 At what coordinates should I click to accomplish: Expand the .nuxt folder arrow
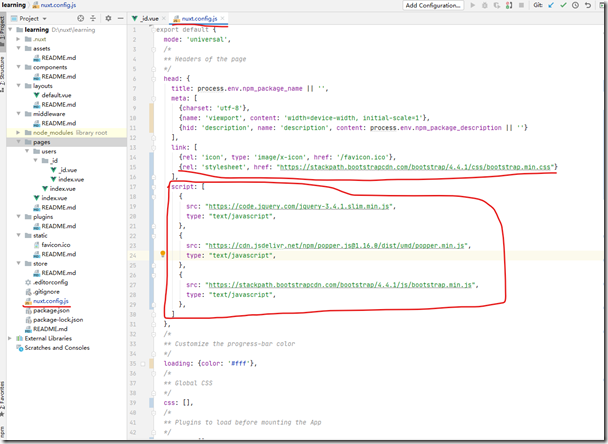point(18,39)
